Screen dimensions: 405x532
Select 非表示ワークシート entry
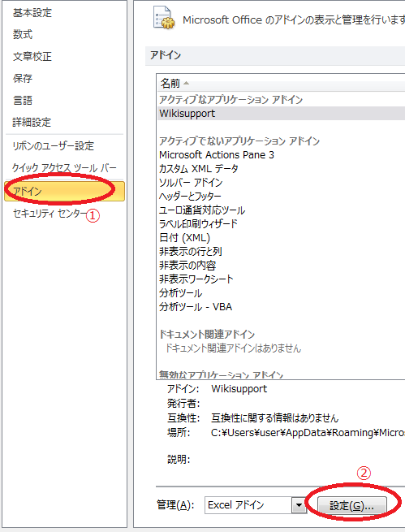[x=196, y=279]
